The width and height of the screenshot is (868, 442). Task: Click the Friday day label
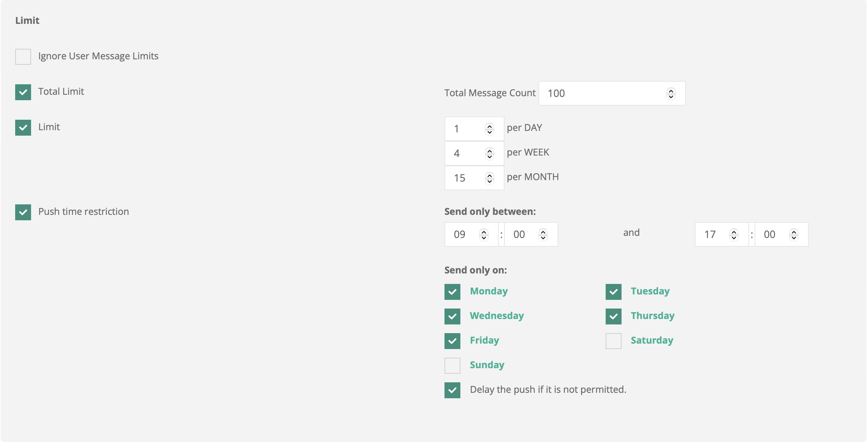pos(484,340)
